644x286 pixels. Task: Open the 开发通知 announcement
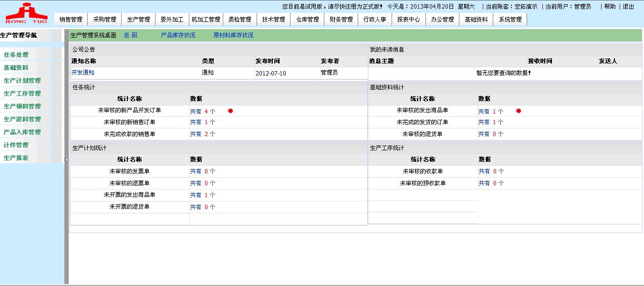(83, 73)
